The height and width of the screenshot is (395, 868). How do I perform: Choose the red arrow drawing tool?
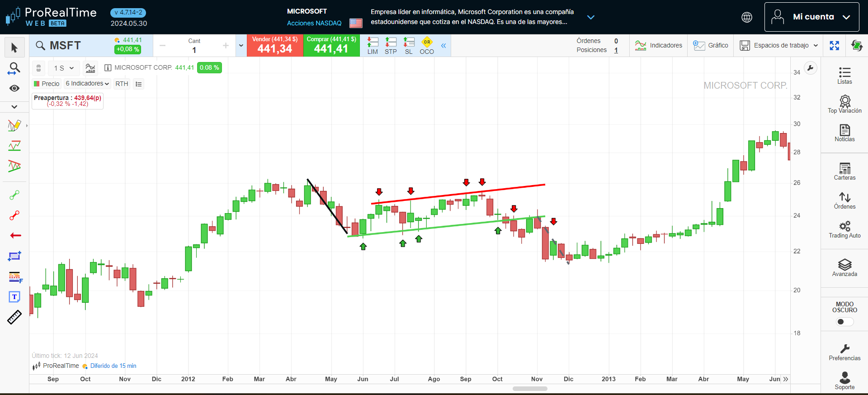pyautogui.click(x=15, y=235)
